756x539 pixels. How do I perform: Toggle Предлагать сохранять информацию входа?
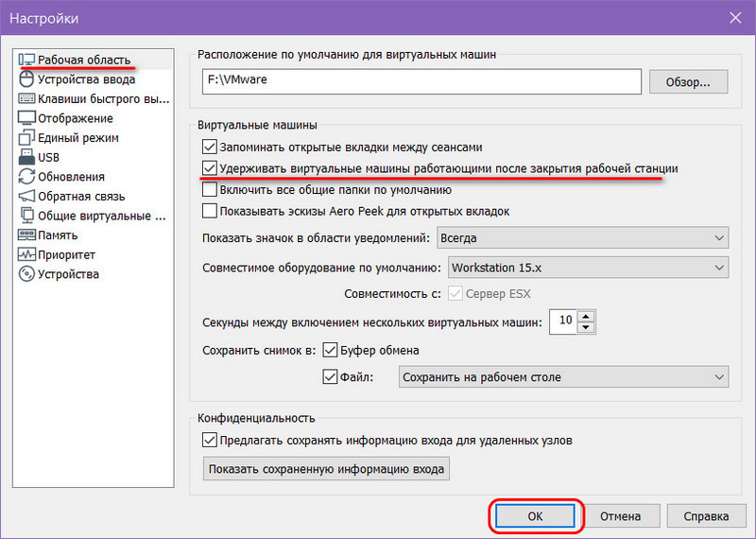click(x=209, y=440)
